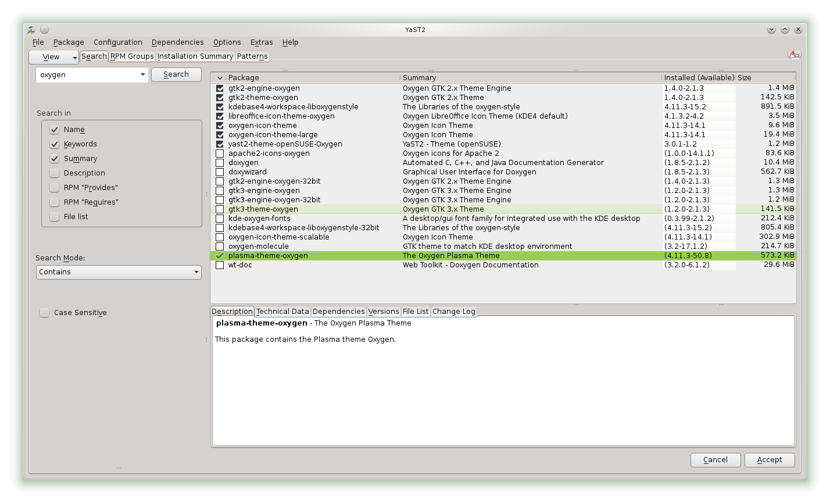Screen dimensions: 830x504
Task: Mark apache2-icons-oxygen status box for install
Action: point(220,153)
